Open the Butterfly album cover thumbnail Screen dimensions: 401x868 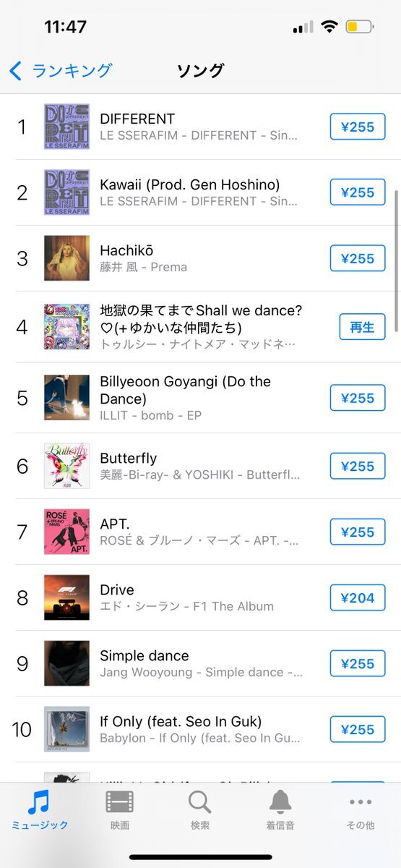point(66,466)
